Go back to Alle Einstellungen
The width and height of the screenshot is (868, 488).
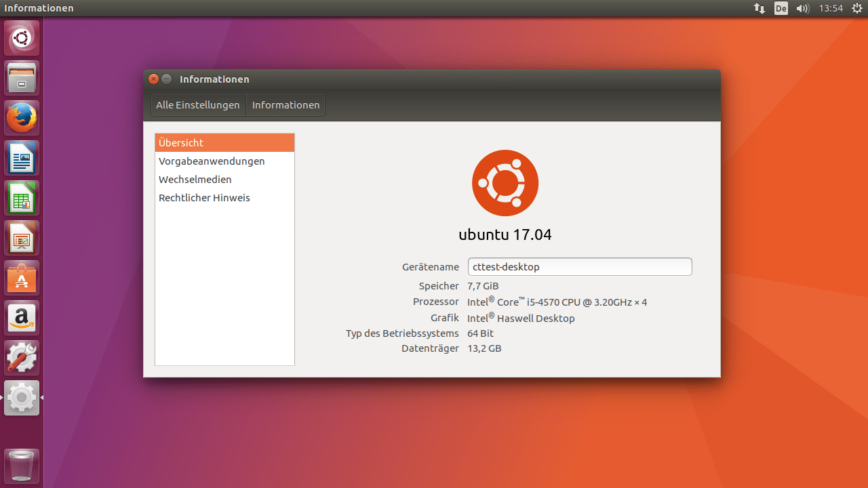tap(198, 105)
